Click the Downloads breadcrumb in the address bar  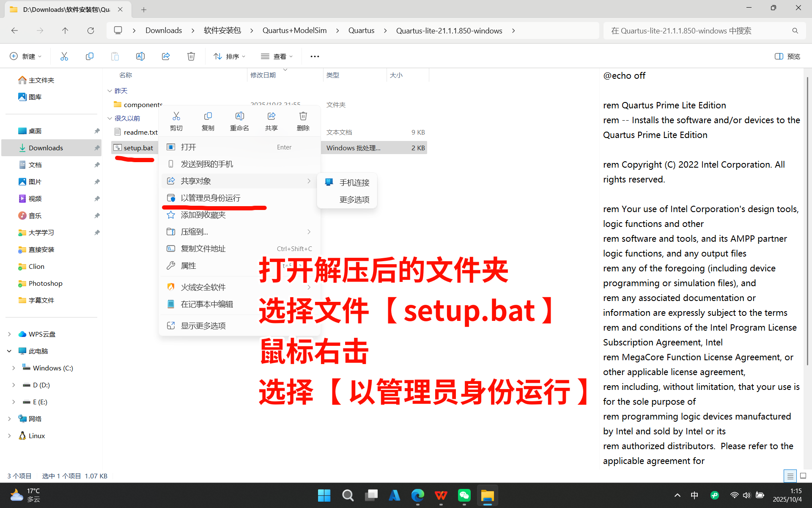[164, 30]
